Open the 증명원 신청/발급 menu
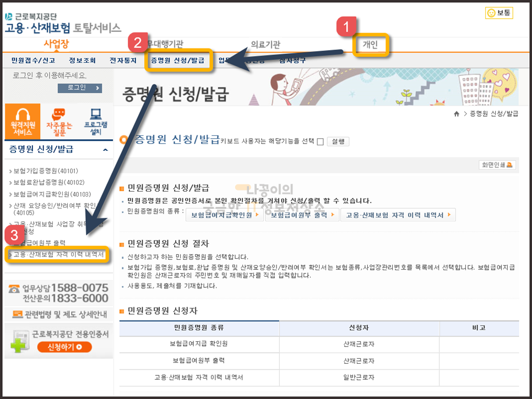This screenshot has width=532, height=399. 178,61
